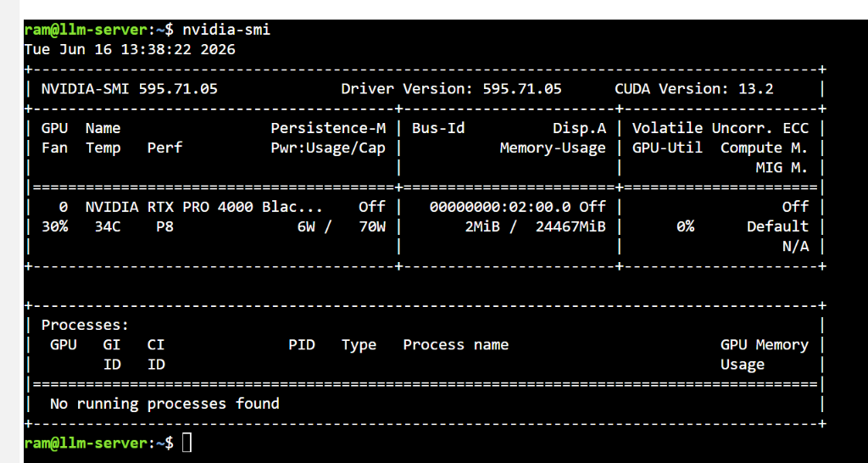
Task: Click the 'Perf' column header
Action: (x=164, y=148)
